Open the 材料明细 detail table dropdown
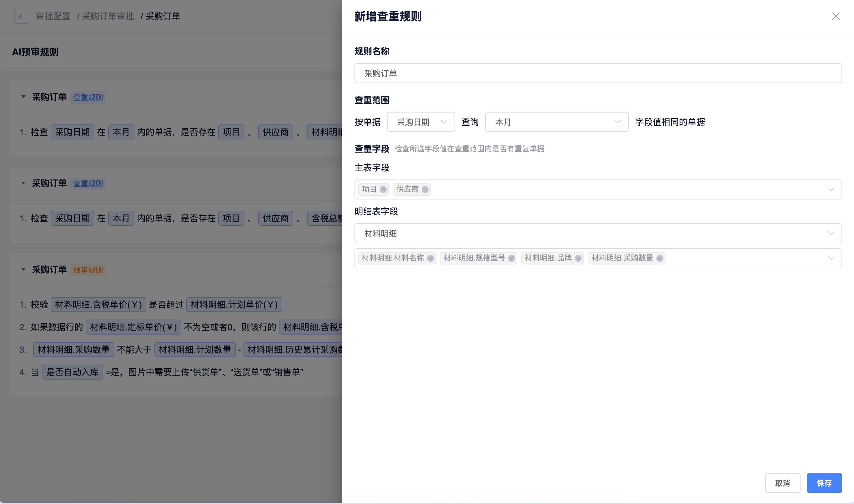 pyautogui.click(x=598, y=233)
